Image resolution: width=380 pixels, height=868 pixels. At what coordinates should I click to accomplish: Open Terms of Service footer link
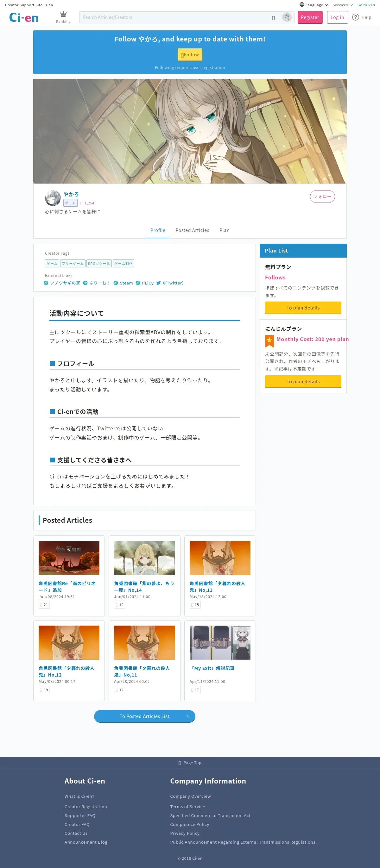[x=187, y=807]
